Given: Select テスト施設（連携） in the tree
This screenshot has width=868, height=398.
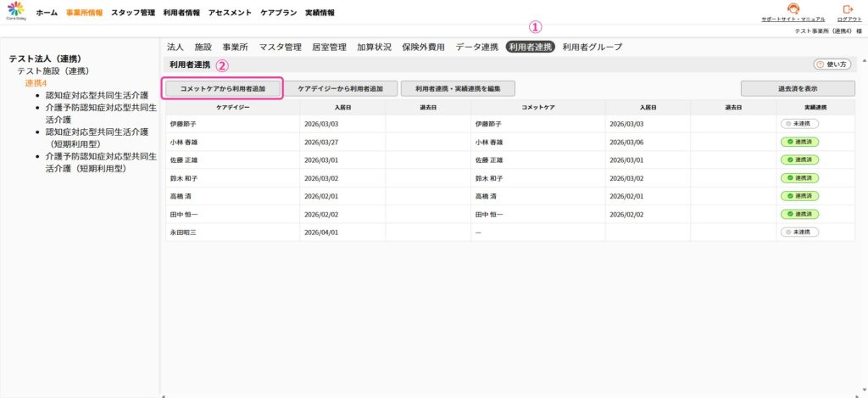Looking at the screenshot, I should pyautogui.click(x=53, y=71).
